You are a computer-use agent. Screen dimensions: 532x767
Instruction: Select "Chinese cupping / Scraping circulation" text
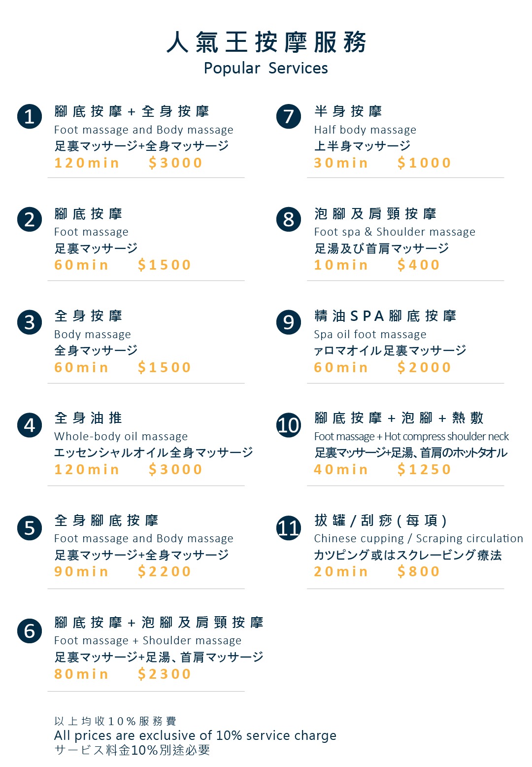click(418, 539)
